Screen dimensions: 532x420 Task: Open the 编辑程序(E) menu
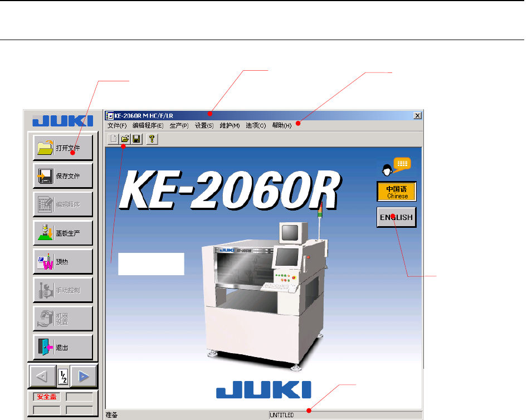pos(148,125)
